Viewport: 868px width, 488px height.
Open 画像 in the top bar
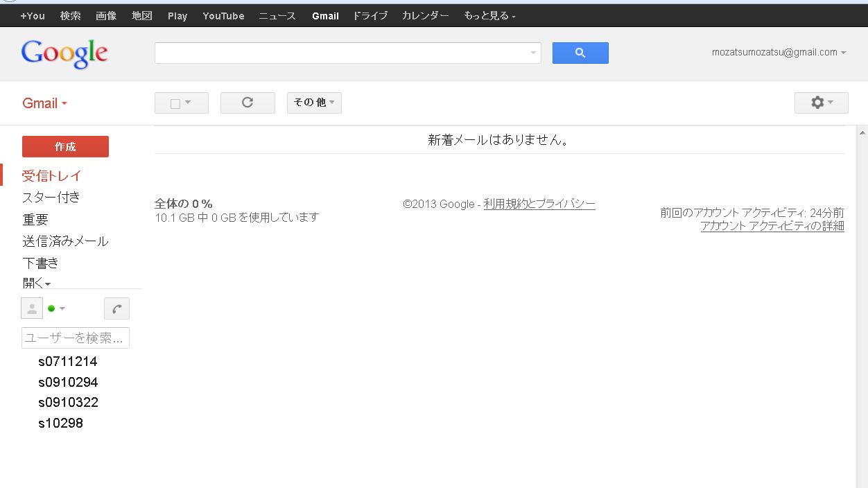coord(106,15)
